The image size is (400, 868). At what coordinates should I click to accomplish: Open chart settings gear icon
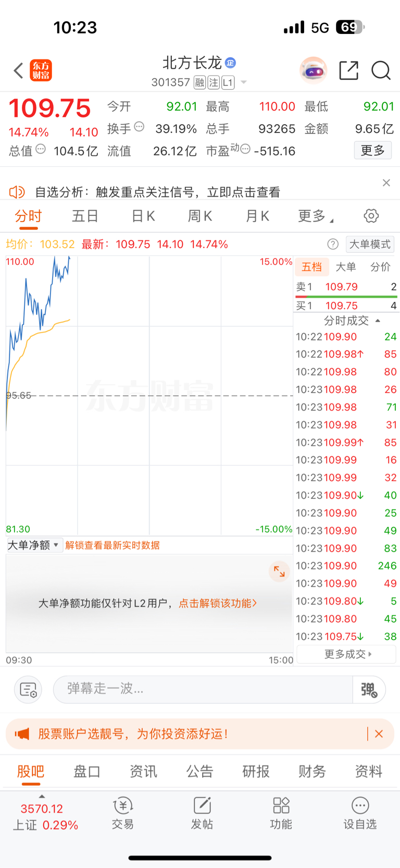tap(371, 216)
